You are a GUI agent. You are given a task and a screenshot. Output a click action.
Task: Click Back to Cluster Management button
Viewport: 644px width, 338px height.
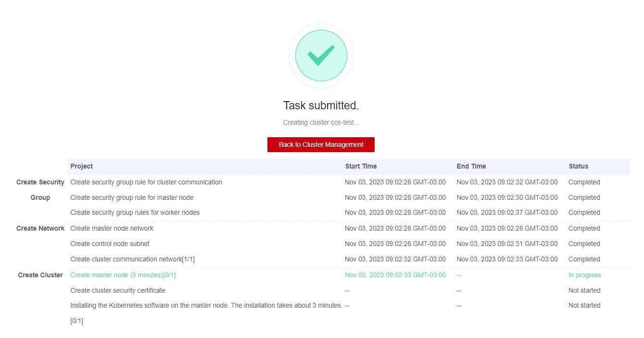pos(321,144)
